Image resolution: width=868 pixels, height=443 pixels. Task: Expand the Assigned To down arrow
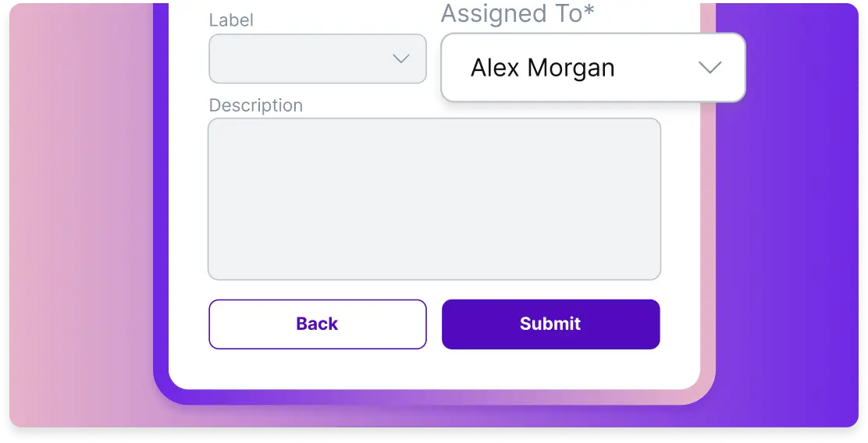[x=709, y=68]
